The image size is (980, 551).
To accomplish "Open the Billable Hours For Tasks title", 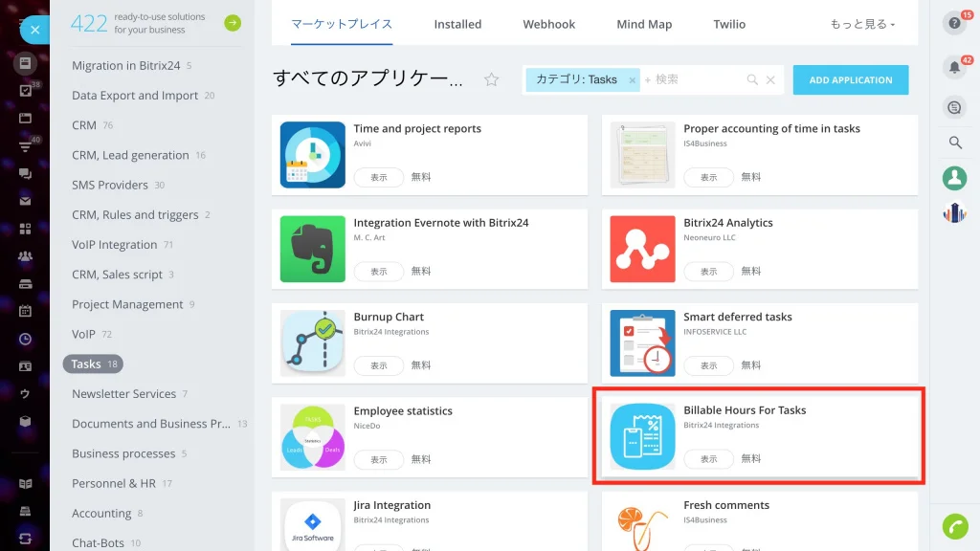I will tap(745, 410).
